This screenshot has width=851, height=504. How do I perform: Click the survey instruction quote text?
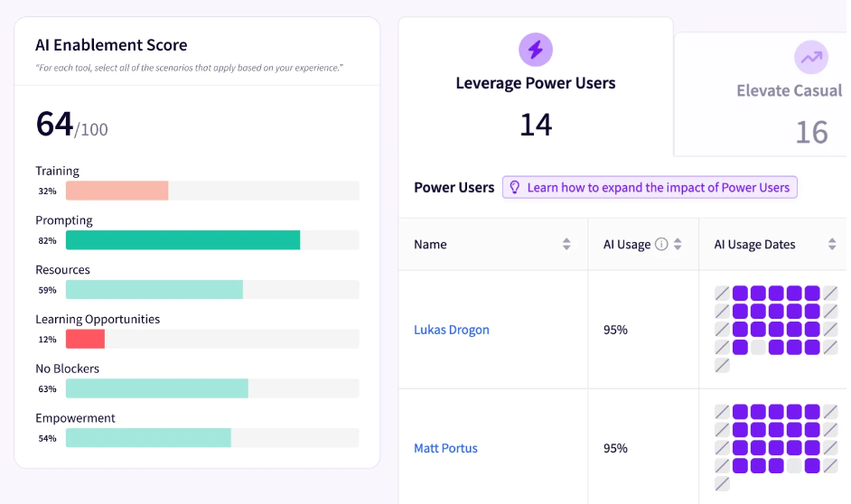(x=190, y=68)
